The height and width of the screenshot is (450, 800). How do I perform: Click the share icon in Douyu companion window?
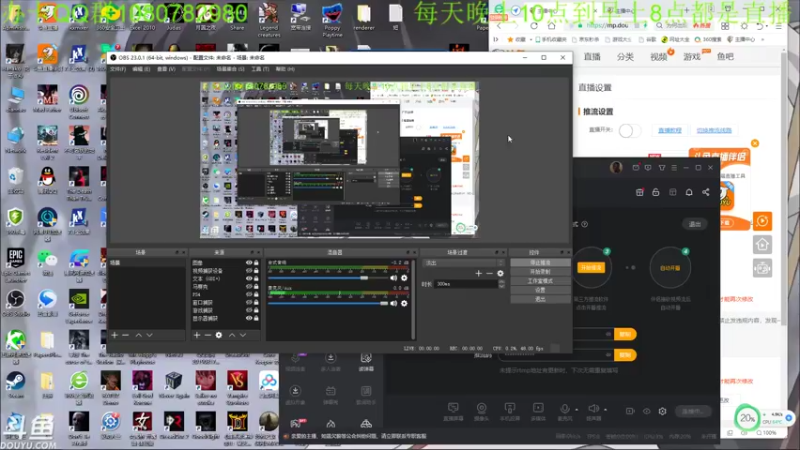pos(706,192)
